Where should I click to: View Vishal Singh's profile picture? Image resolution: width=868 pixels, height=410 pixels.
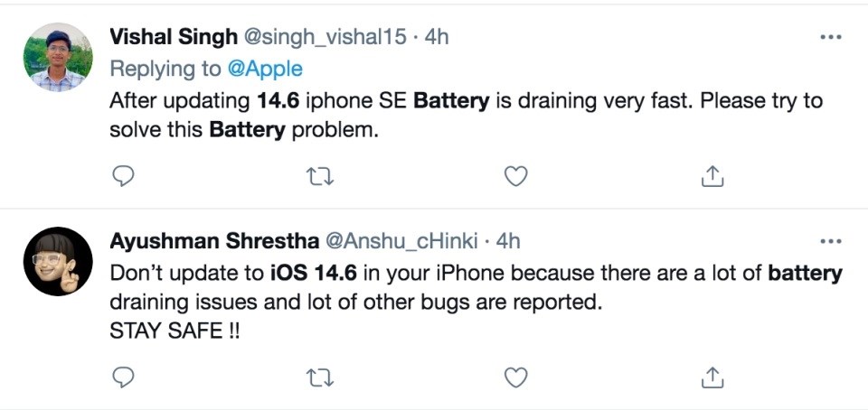58,57
